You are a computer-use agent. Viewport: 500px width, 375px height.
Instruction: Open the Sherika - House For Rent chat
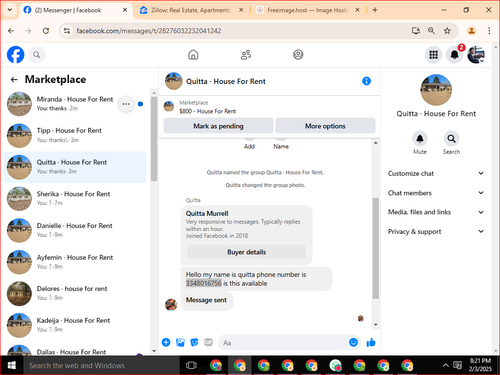pos(75,198)
